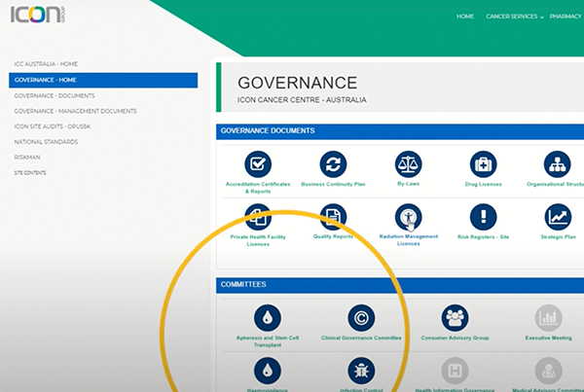
Task: Click the Accreditation Certificates & Reports label
Action: tap(258, 188)
